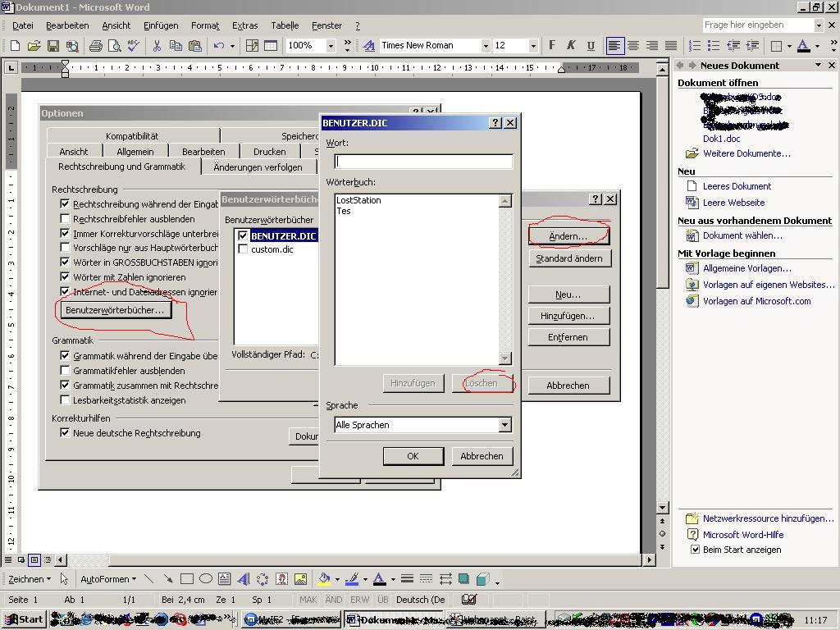
Task: Center text using the alignment icon
Action: 633,46
